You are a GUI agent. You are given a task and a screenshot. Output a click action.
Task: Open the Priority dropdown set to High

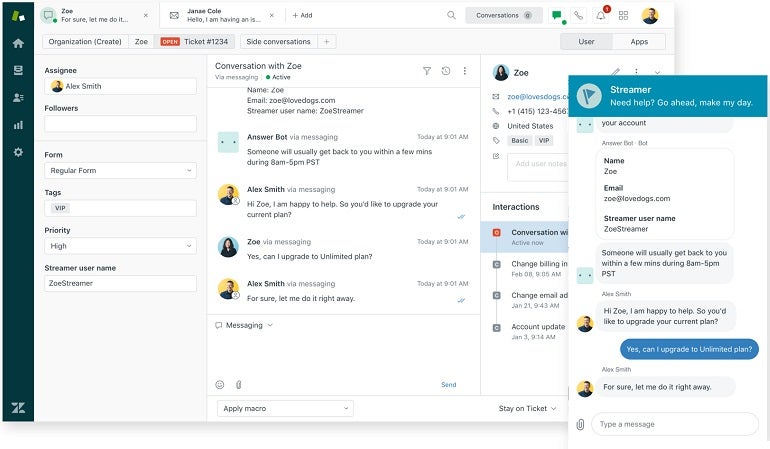(x=120, y=246)
